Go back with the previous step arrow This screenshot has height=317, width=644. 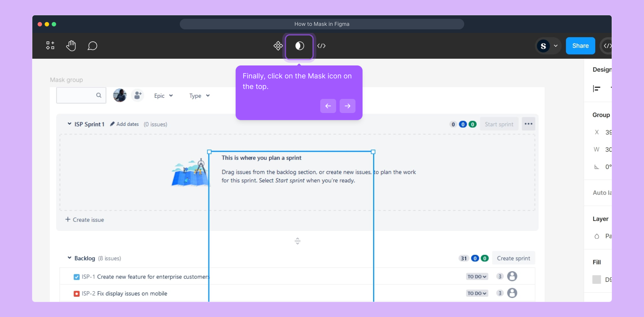coord(328,106)
